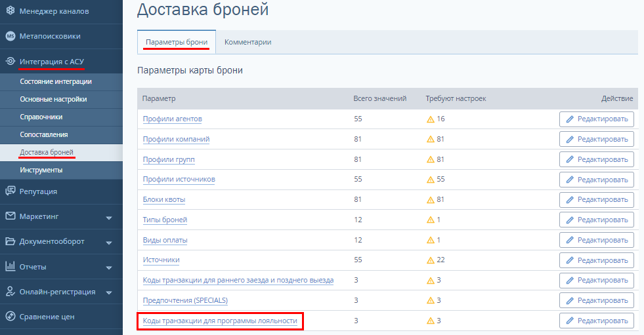
Task: Click the Маркетинг envelope icon
Action: (x=11, y=216)
